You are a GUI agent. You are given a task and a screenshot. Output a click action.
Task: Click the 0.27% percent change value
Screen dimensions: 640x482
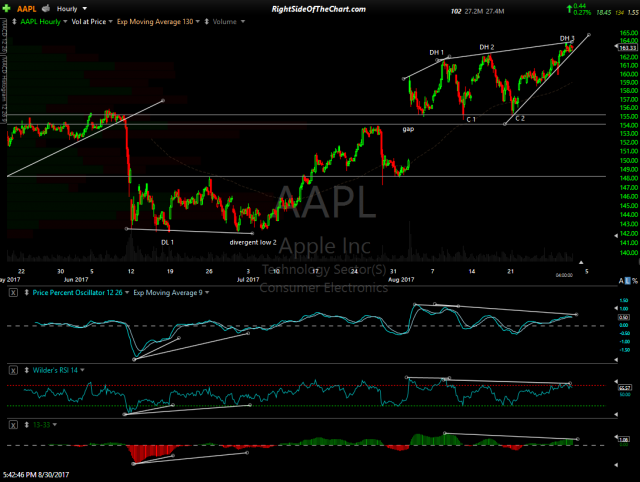click(x=582, y=13)
